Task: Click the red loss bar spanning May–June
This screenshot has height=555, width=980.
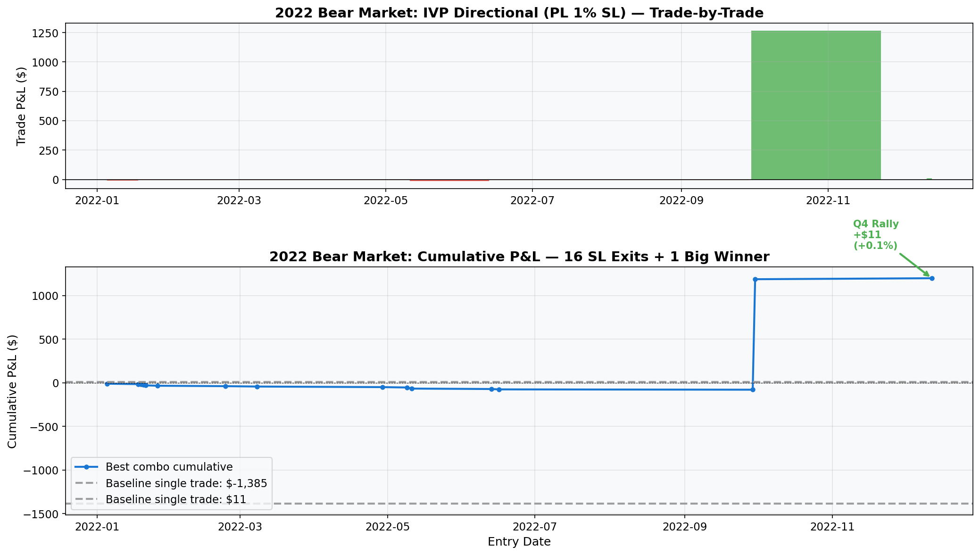Action: [x=449, y=180]
